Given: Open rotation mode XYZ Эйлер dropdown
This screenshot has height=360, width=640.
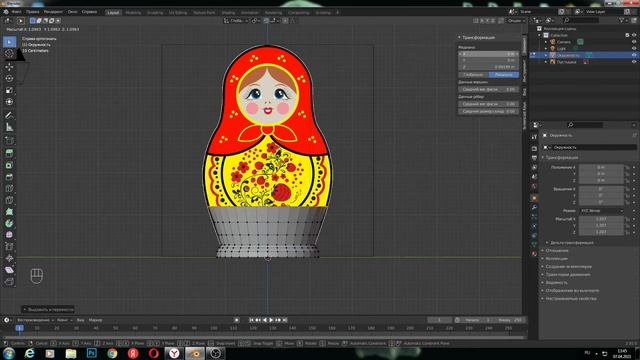Looking at the screenshot, I should point(602,211).
